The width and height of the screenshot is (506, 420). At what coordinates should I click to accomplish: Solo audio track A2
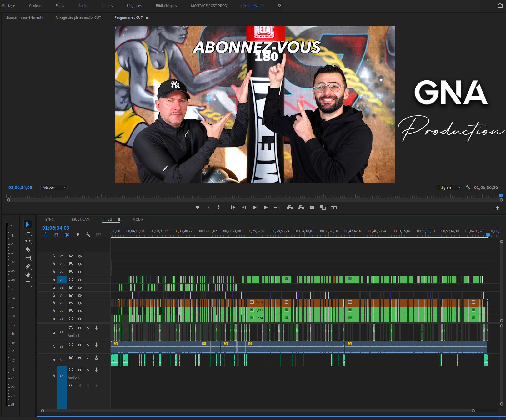[88, 345]
